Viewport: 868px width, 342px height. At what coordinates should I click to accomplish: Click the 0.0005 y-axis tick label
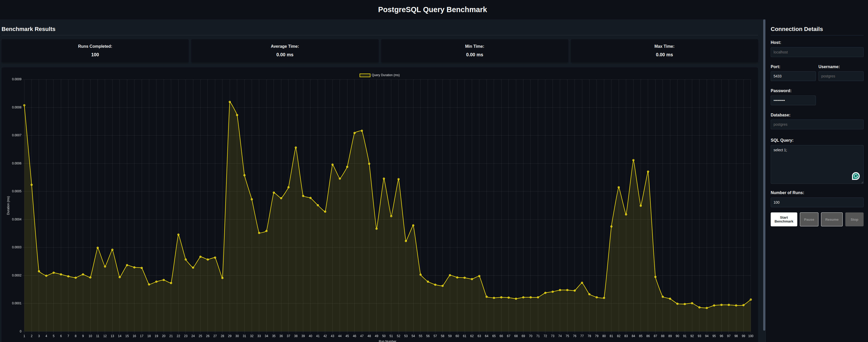pyautogui.click(x=17, y=191)
